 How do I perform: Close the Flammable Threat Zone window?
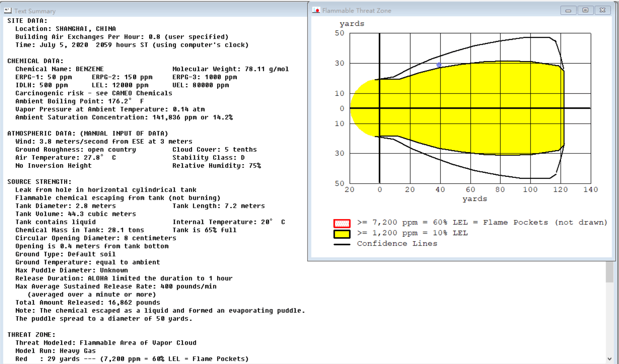pyautogui.click(x=602, y=10)
